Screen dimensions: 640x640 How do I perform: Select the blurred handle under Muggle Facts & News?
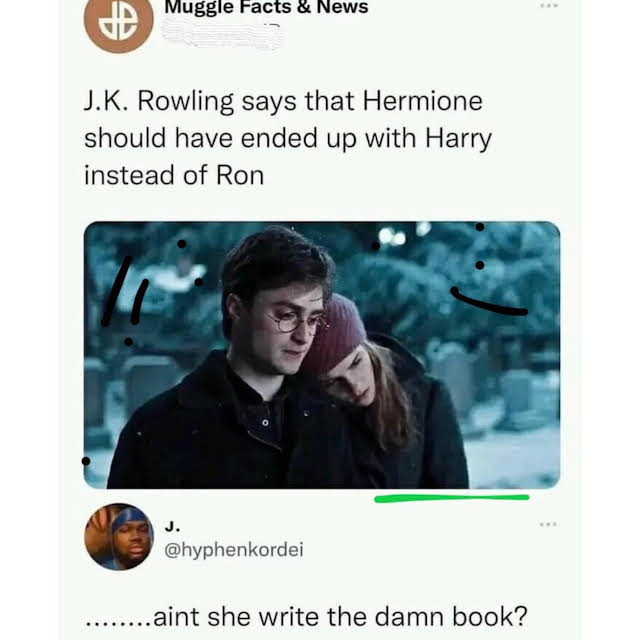(x=222, y=34)
